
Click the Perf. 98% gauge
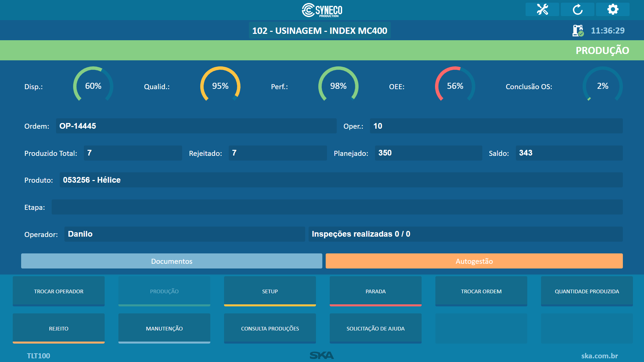(338, 84)
